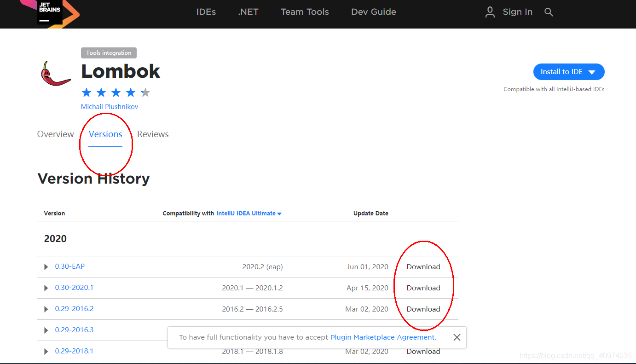
Task: Expand the 0.29-2016.3 version row
Action: pos(46,330)
